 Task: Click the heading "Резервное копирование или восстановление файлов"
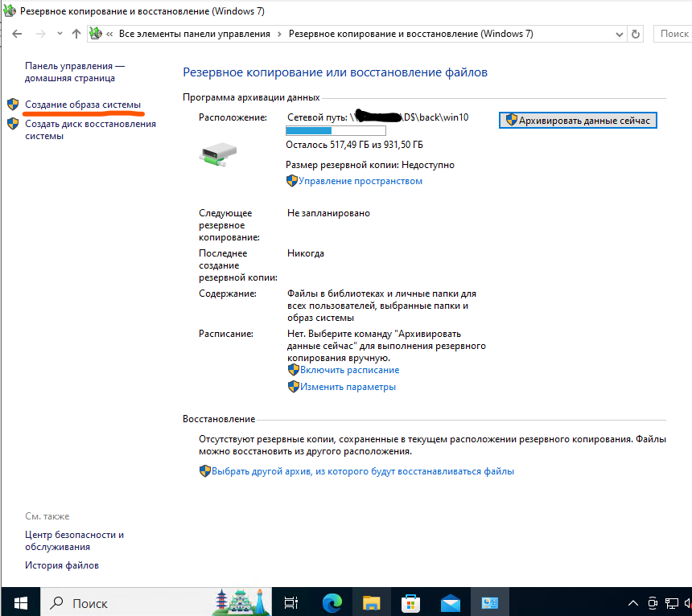[x=335, y=72]
